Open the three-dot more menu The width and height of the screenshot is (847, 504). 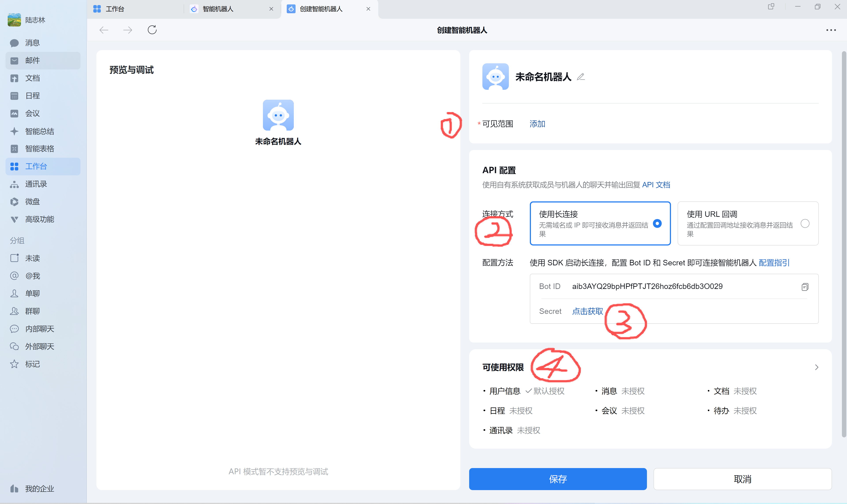831,30
